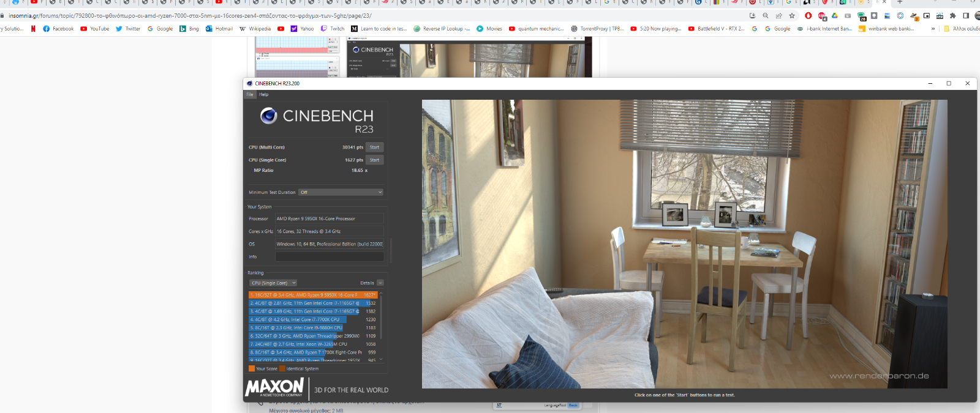Open the Reverse IP Lookup bookmark
The width and height of the screenshot is (980, 413).
tap(442, 29)
